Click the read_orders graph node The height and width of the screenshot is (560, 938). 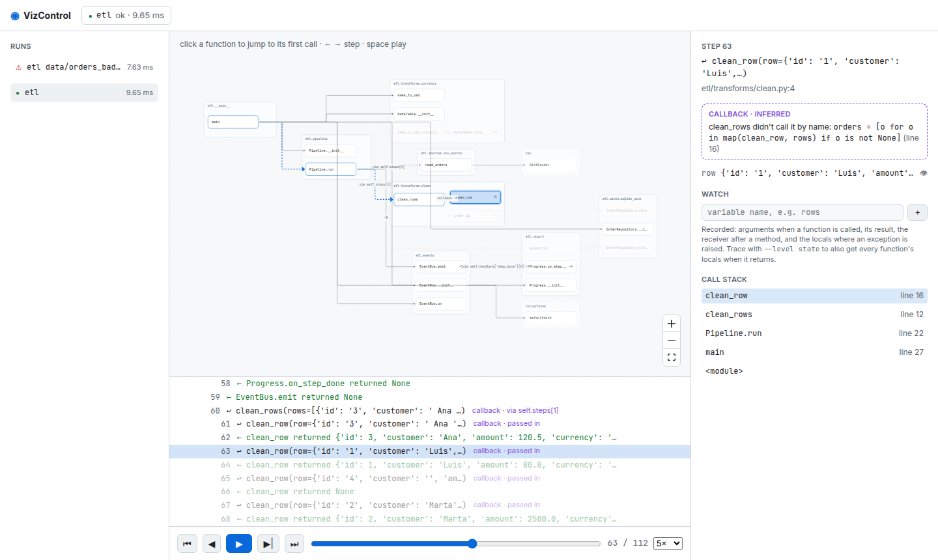[446, 165]
